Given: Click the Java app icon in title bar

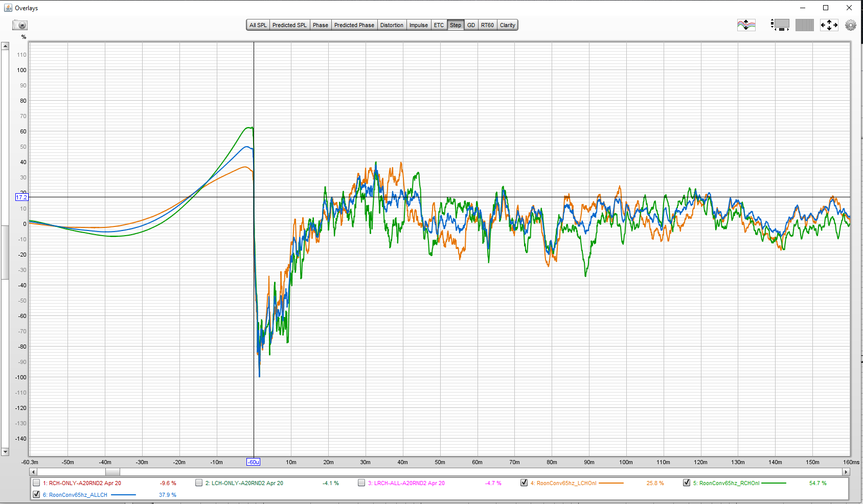Looking at the screenshot, I should [8, 8].
